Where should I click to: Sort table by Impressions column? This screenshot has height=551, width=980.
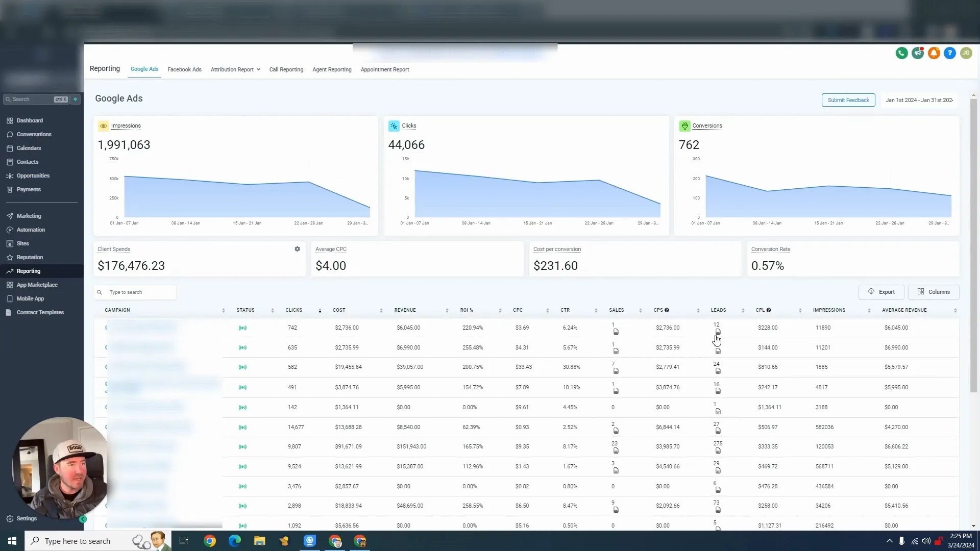click(x=869, y=310)
